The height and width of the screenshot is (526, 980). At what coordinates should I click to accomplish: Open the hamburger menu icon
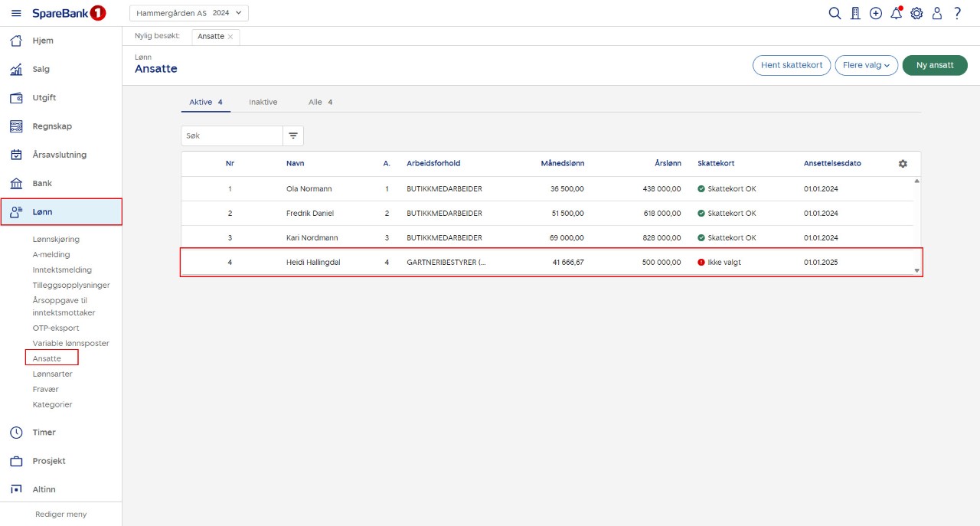pos(16,13)
